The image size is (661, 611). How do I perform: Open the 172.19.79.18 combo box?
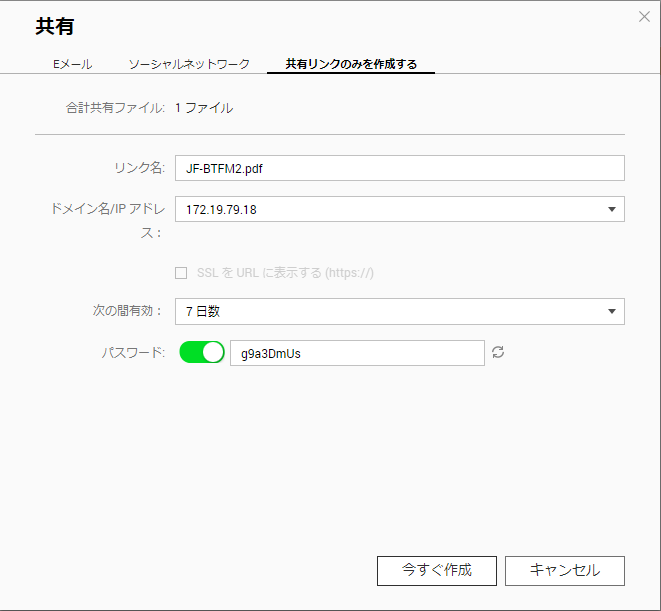[x=400, y=209]
